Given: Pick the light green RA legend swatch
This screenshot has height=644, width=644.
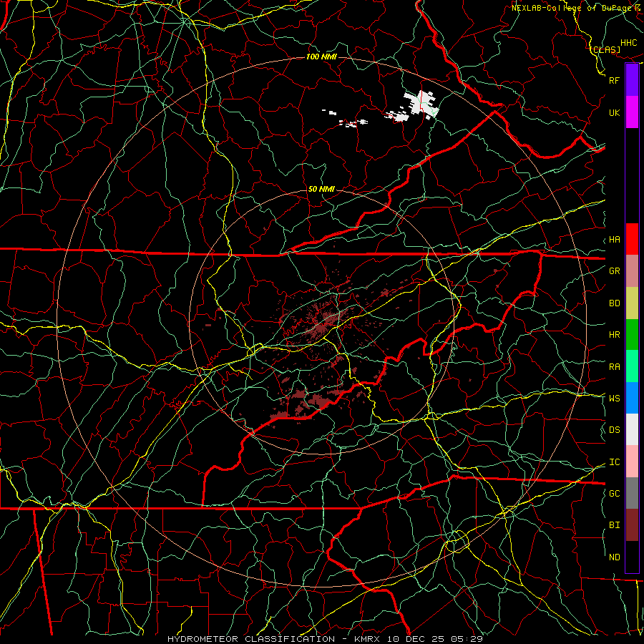Looking at the screenshot, I should pos(632,366).
